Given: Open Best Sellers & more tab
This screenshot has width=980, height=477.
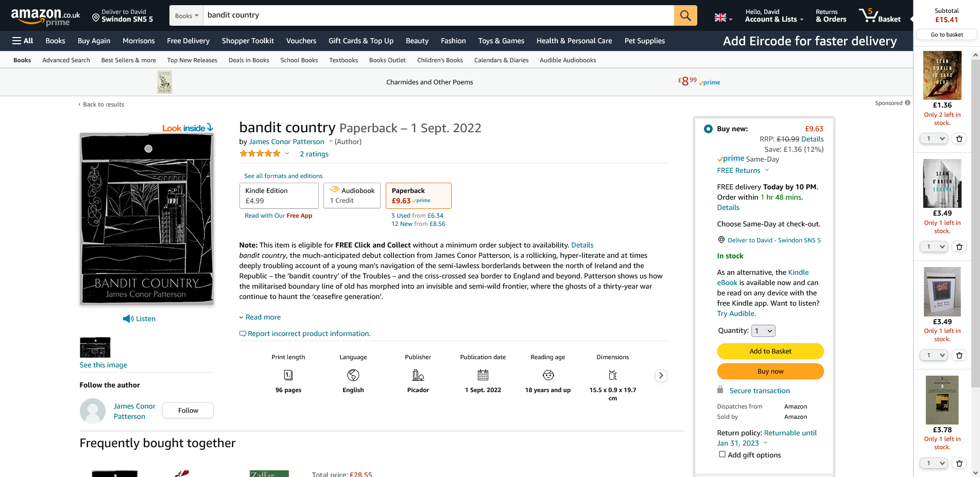Looking at the screenshot, I should pyautogui.click(x=128, y=60).
